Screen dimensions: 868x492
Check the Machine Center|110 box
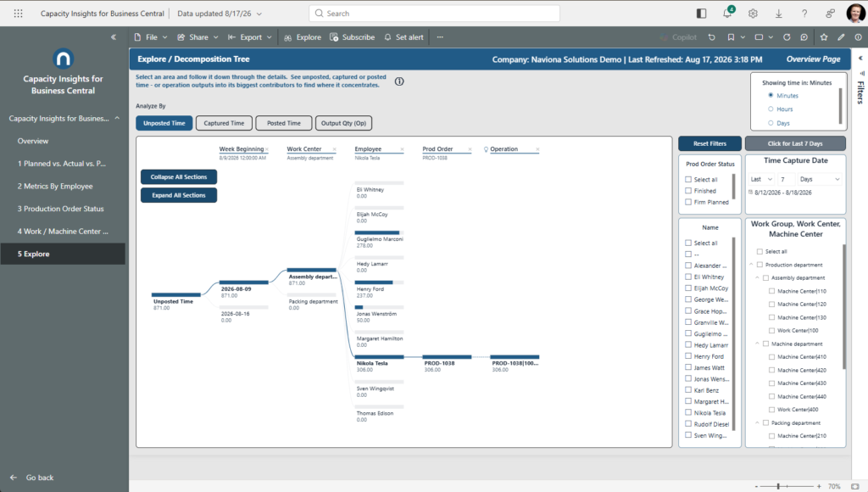coord(771,291)
